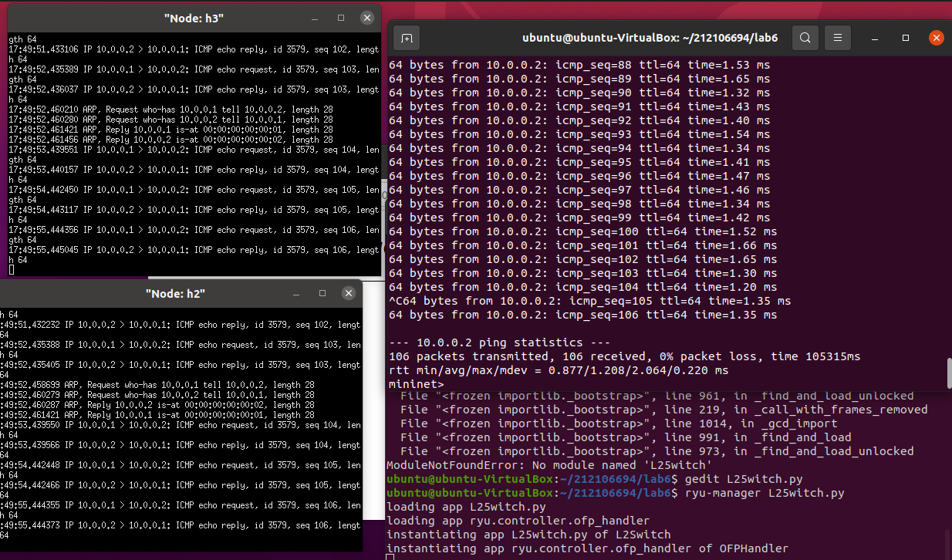Click the rtt min/avg/max/mdev line
This screenshot has width=952, height=560.
tap(559, 370)
